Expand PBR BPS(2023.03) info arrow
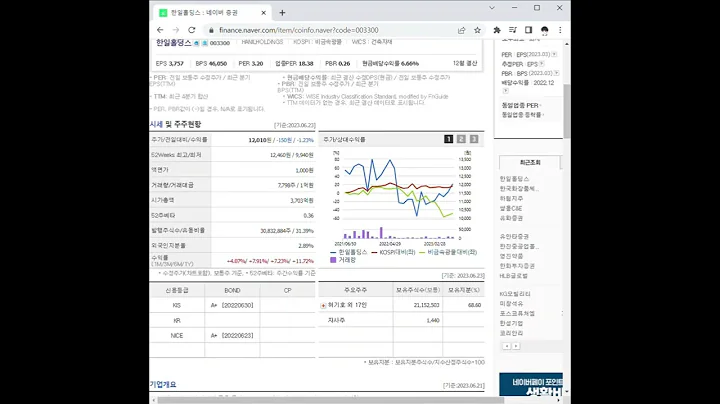 (x=557, y=73)
